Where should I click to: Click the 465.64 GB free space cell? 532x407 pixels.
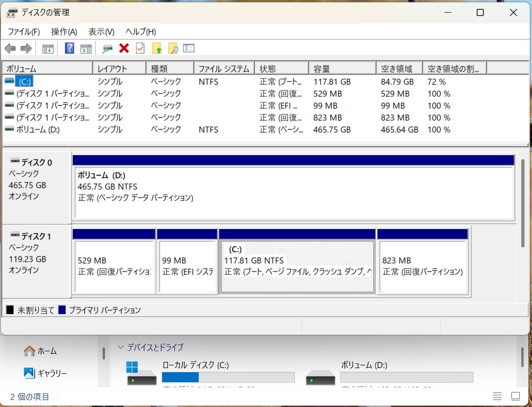point(399,130)
